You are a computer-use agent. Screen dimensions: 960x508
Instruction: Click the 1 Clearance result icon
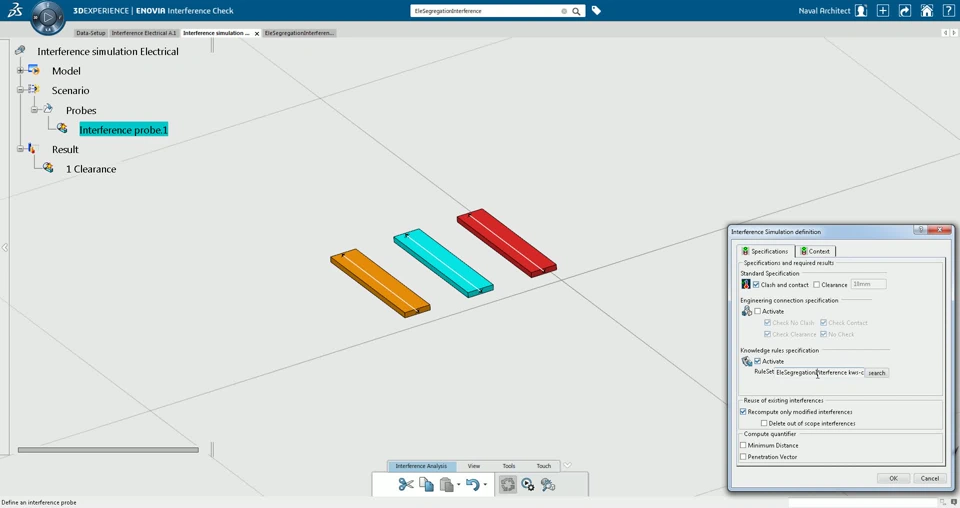(x=48, y=167)
